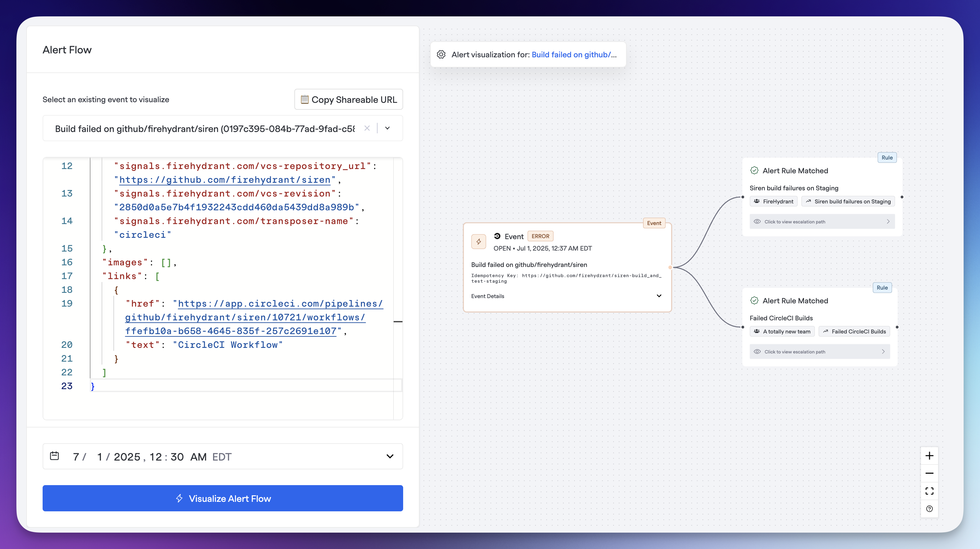Viewport: 980px width, 549px height.
Task: Click Rule tag on Failed CircleCI card
Action: pos(882,288)
